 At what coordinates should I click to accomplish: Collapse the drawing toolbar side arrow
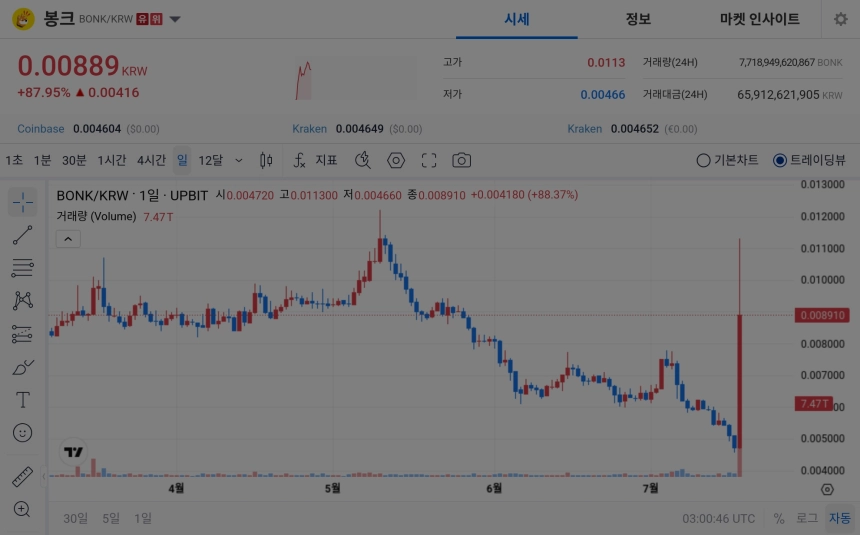(44, 476)
